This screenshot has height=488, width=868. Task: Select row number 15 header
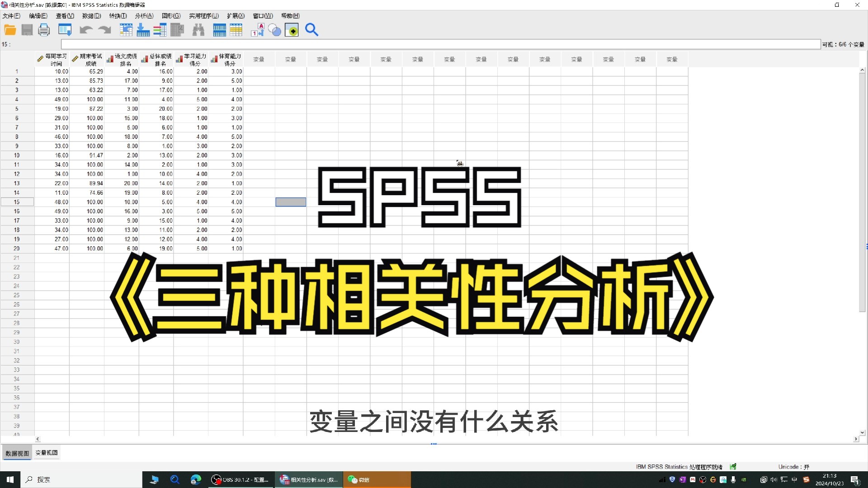click(x=17, y=202)
